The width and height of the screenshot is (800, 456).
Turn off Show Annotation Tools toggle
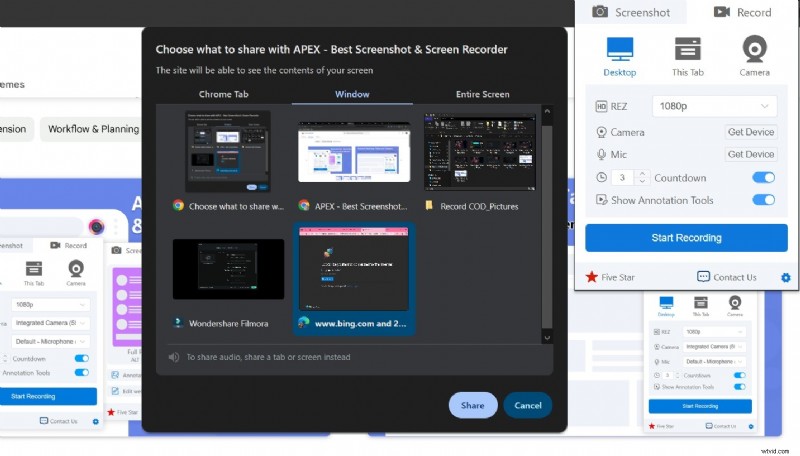tap(763, 200)
